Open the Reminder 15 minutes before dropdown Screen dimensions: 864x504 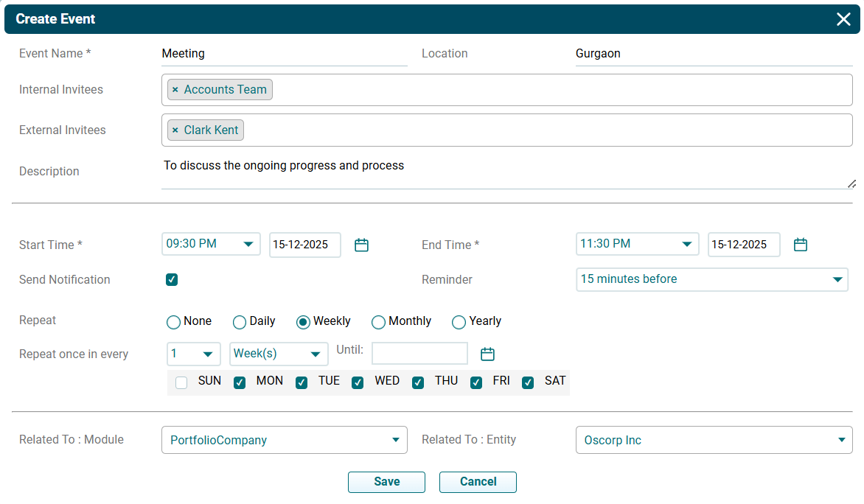click(711, 280)
